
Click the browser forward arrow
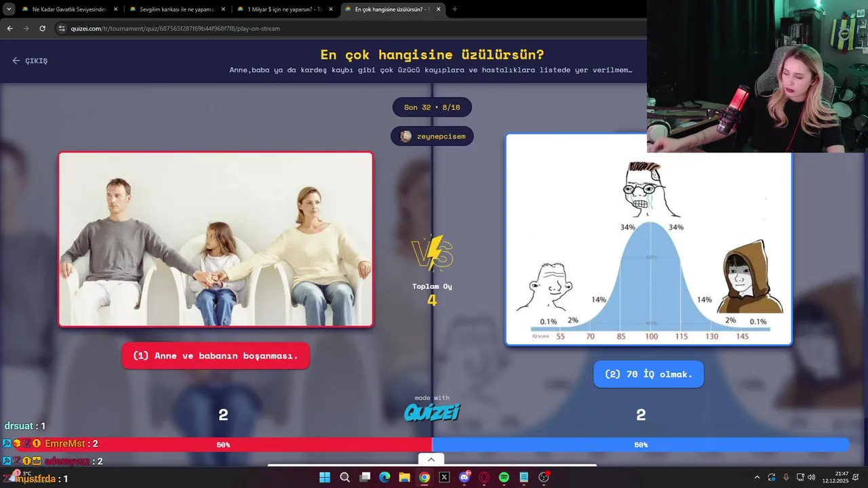click(x=26, y=28)
